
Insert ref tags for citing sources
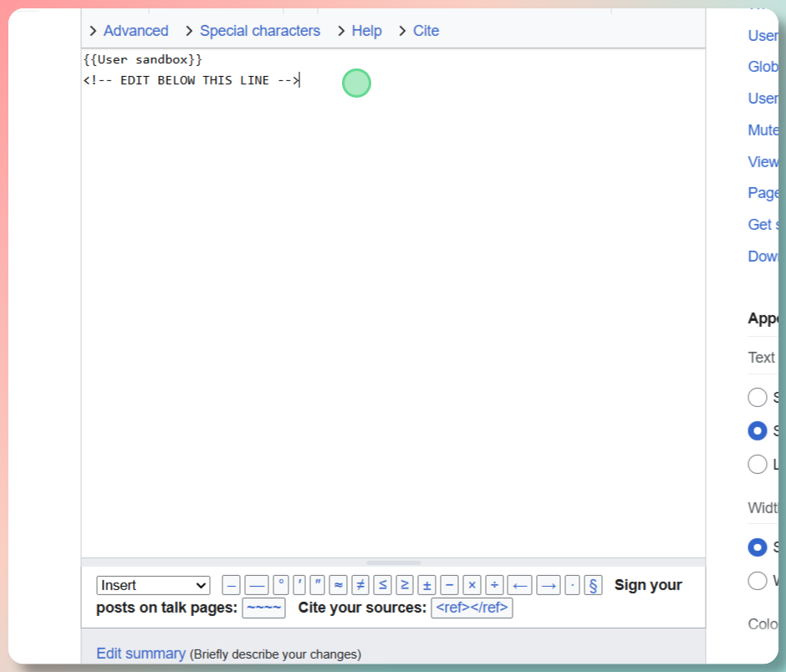pos(473,608)
